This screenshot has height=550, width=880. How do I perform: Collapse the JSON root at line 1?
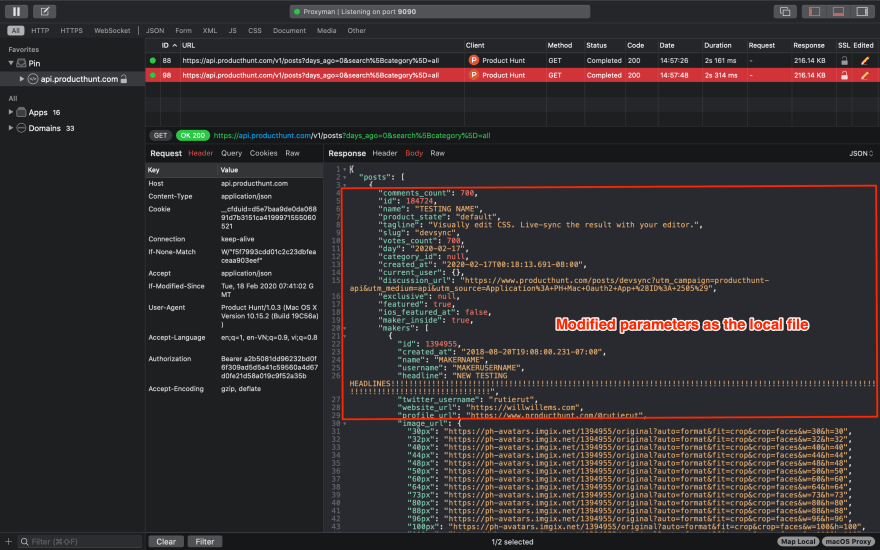tap(345, 169)
